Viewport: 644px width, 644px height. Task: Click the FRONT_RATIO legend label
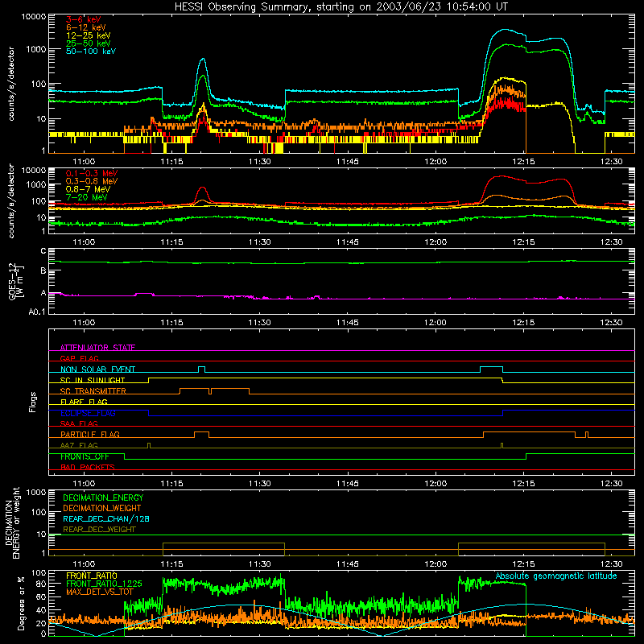(92, 576)
